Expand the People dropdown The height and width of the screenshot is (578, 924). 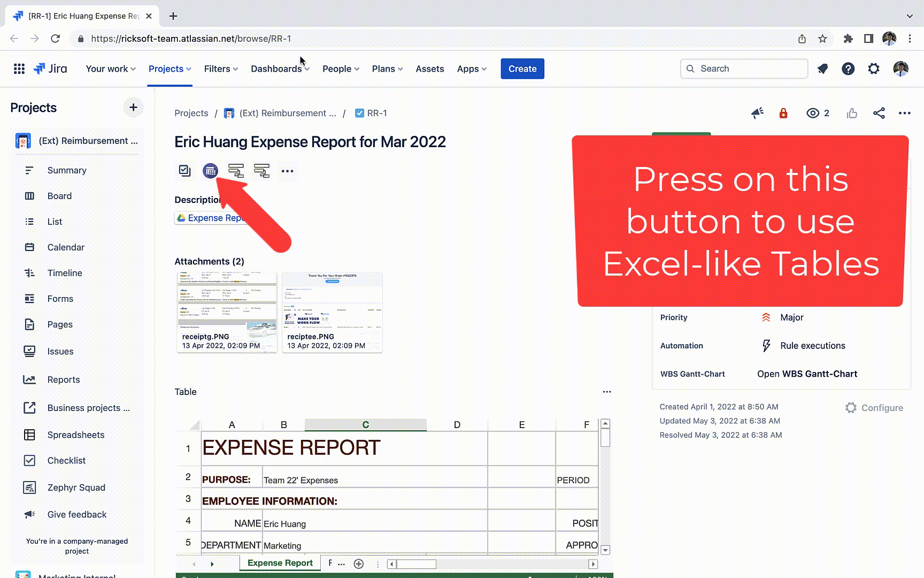(x=341, y=69)
